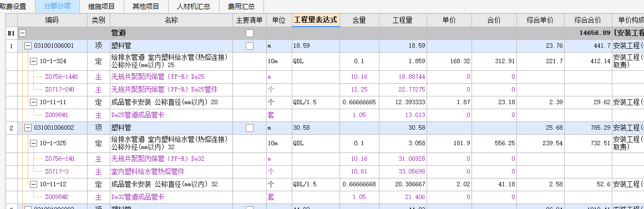Image resolution: width=644 pixels, height=209 pixels.
Task: Click unit price 181.9
Action: click(463, 144)
